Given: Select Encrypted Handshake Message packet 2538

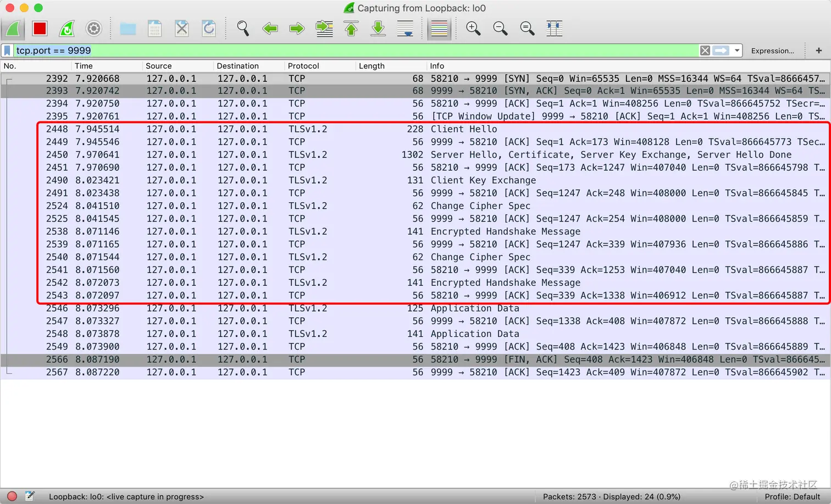Looking at the screenshot, I should click(x=416, y=231).
